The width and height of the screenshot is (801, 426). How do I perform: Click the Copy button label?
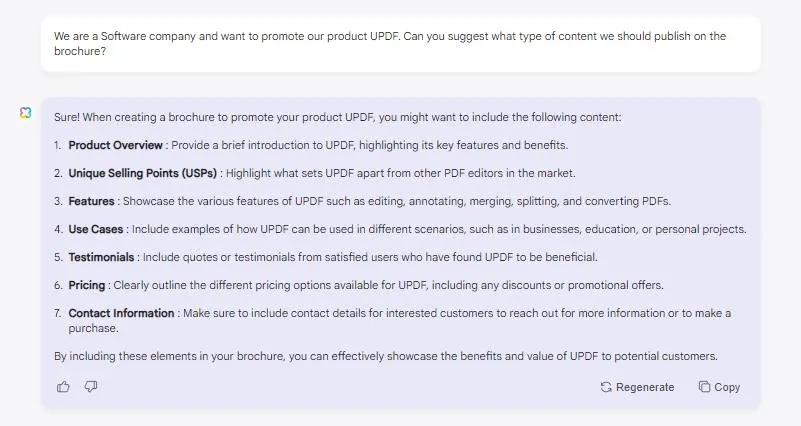click(727, 387)
